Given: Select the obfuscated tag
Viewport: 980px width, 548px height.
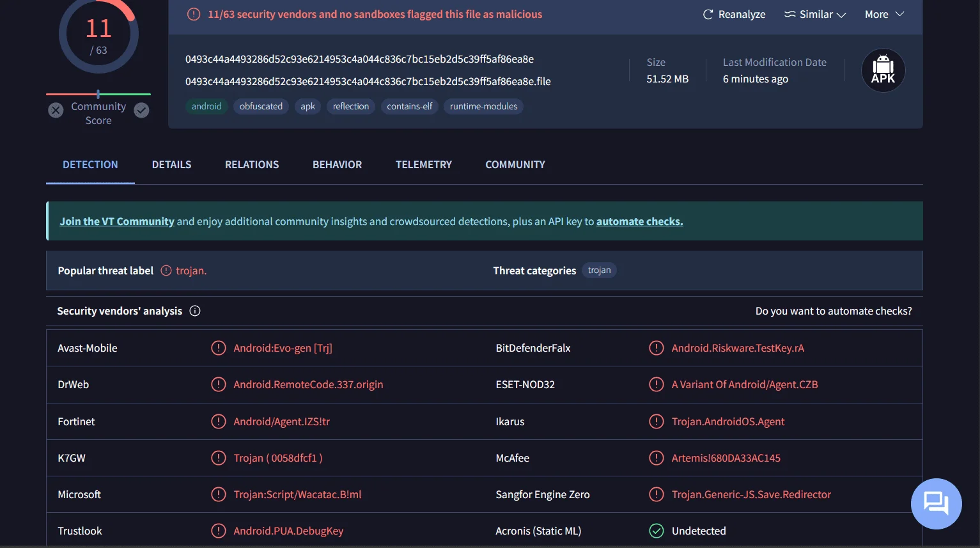Looking at the screenshot, I should click(261, 106).
